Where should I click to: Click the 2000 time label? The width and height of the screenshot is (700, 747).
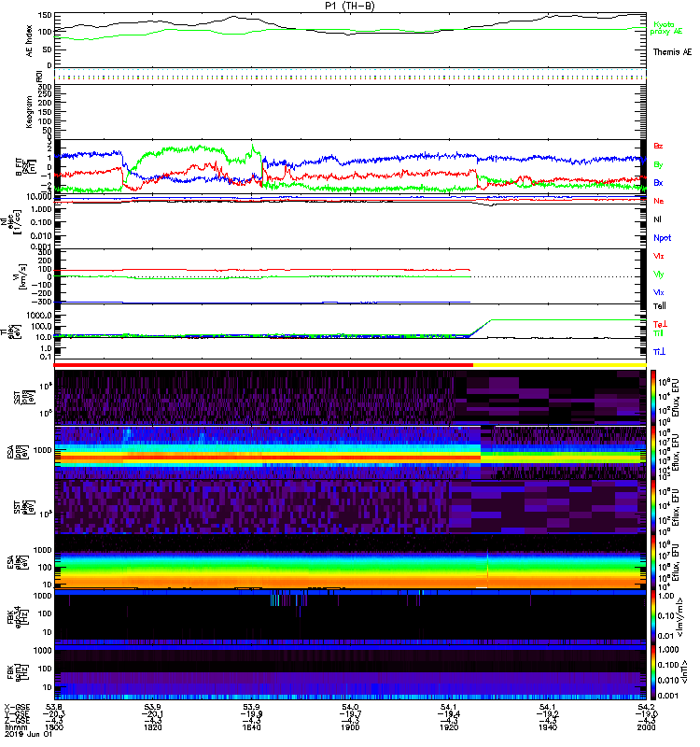(646, 727)
